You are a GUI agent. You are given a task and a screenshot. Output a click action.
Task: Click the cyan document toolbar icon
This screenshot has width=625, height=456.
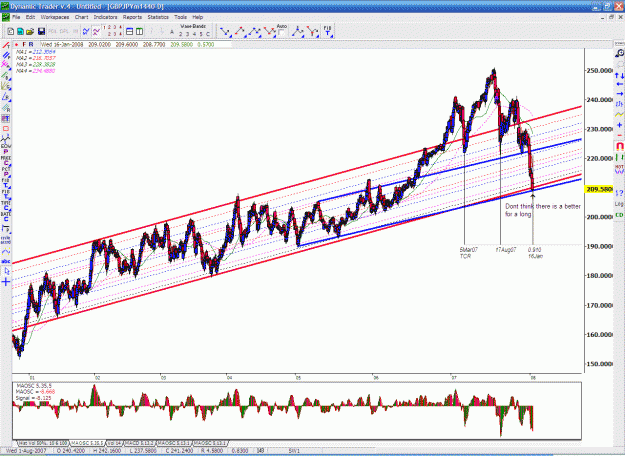[20, 31]
